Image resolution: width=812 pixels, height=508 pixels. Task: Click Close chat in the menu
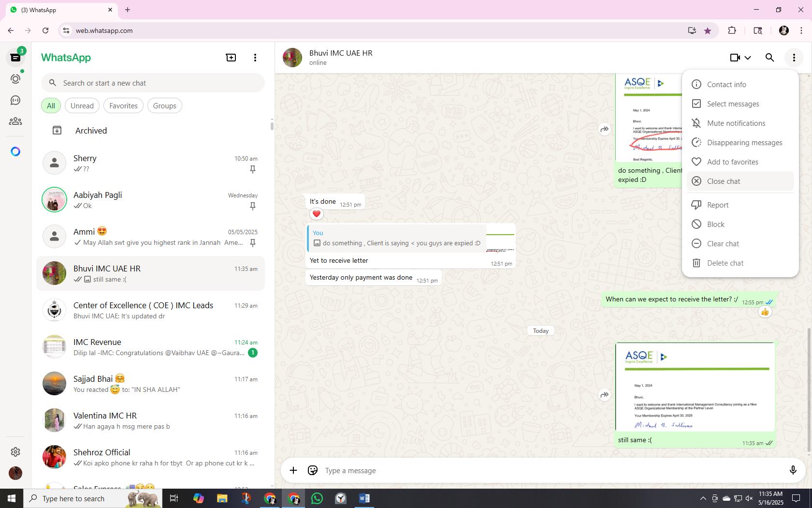click(740, 181)
